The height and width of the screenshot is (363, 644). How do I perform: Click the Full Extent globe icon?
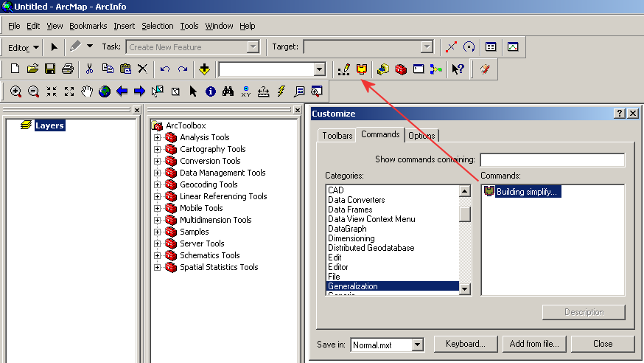(x=105, y=91)
